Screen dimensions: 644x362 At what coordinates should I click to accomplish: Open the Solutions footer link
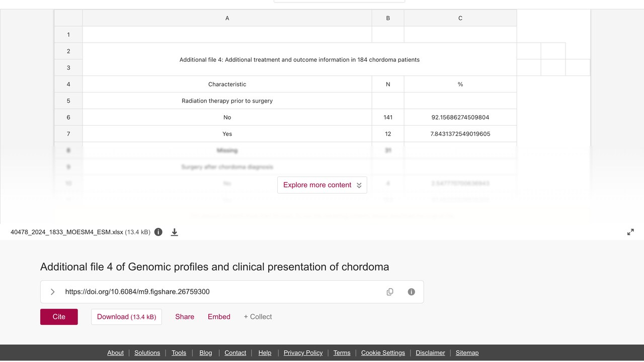point(147,353)
